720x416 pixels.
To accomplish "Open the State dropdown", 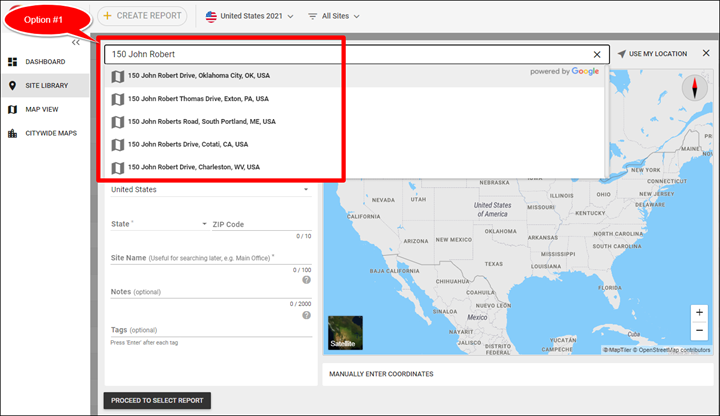I will [158, 224].
